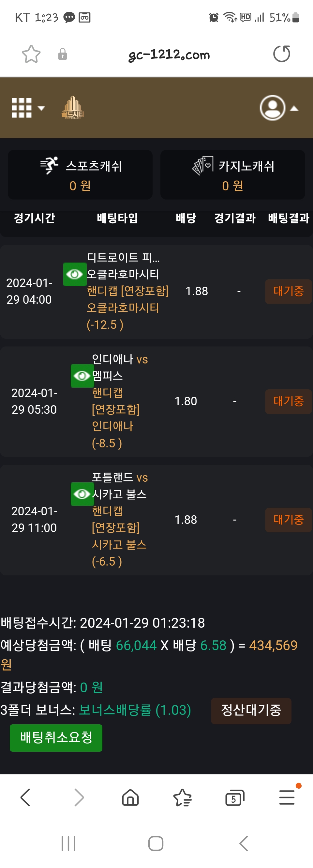Go to the browser home page

point(130,797)
